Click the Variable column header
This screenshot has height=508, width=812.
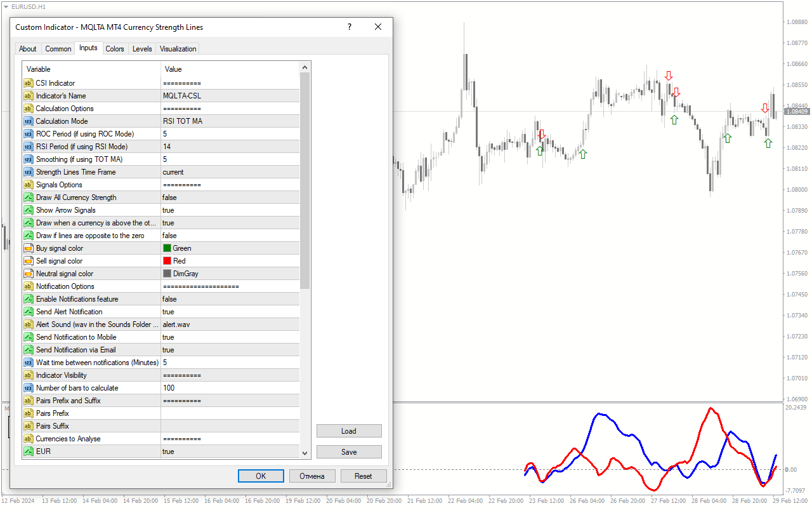point(91,69)
